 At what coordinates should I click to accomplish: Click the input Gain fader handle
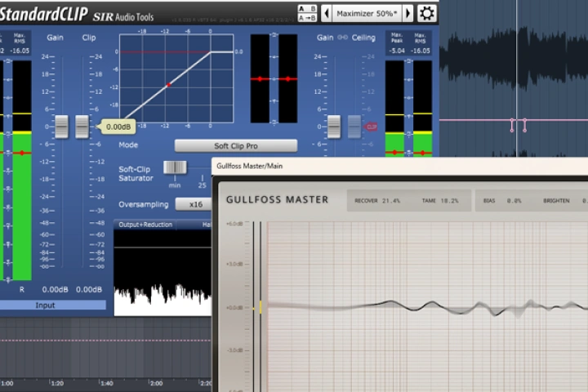point(61,127)
